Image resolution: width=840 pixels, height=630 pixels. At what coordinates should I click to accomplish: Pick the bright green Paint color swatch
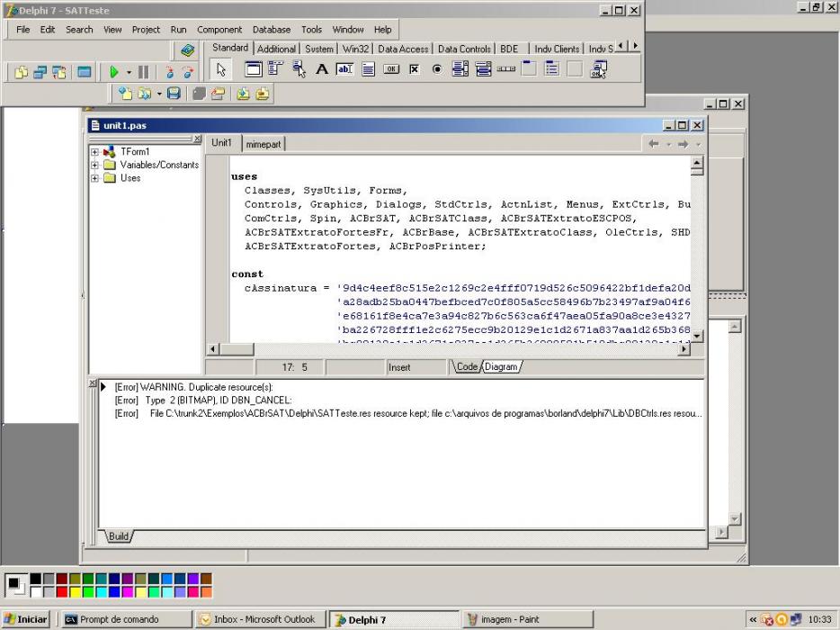click(x=88, y=592)
